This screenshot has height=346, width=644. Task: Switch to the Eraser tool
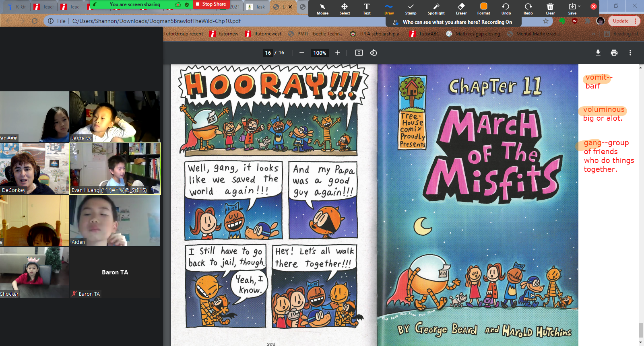point(461,8)
